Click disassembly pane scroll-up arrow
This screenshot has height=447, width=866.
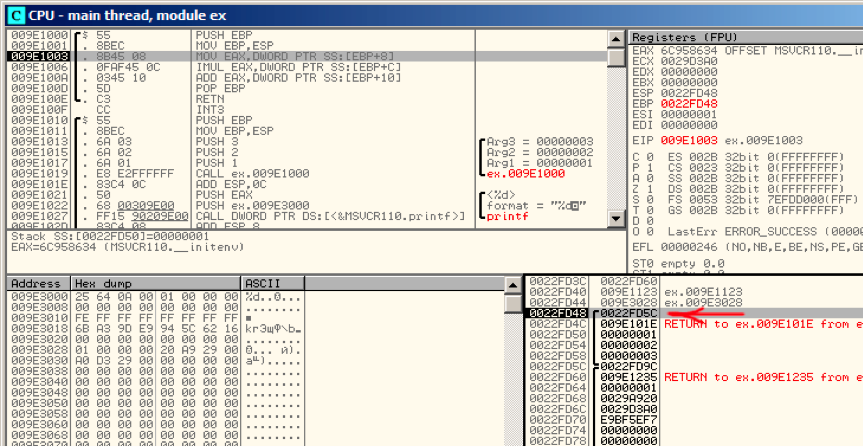coord(615,39)
